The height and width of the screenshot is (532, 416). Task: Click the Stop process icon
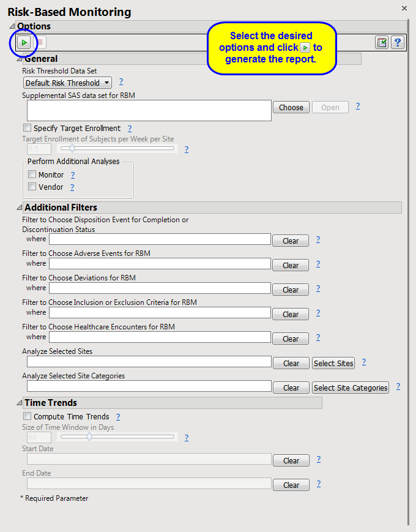40,42
